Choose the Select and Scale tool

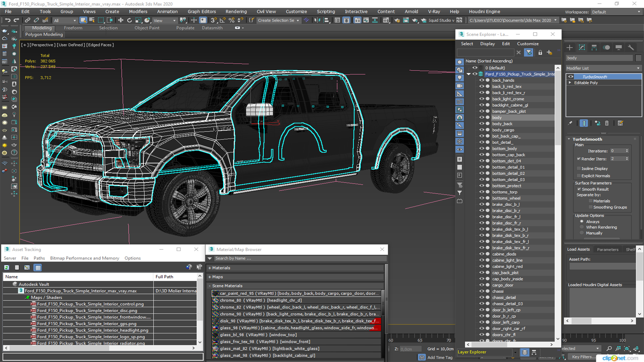pos(138,20)
